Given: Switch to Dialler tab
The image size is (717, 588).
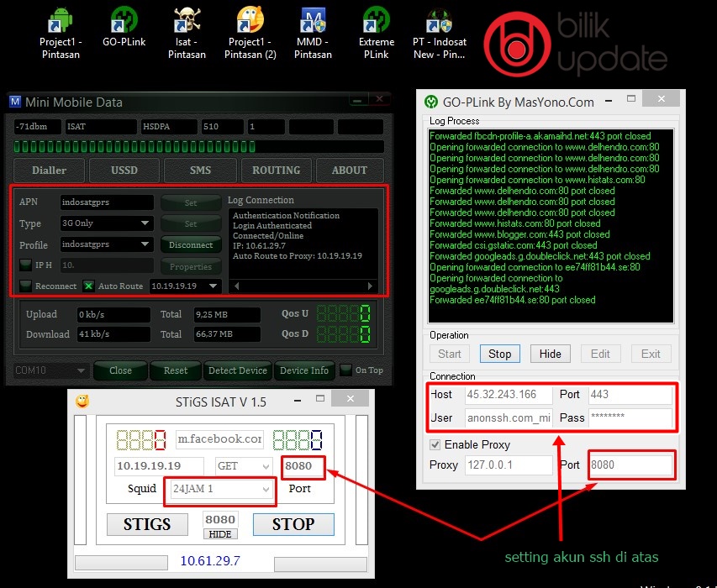Looking at the screenshot, I should click(49, 171).
